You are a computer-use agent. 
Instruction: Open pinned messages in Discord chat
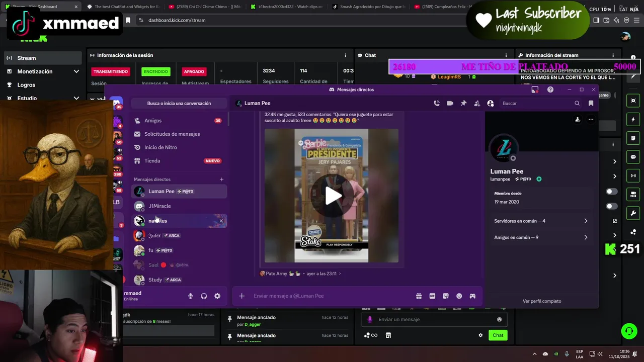[x=463, y=103]
